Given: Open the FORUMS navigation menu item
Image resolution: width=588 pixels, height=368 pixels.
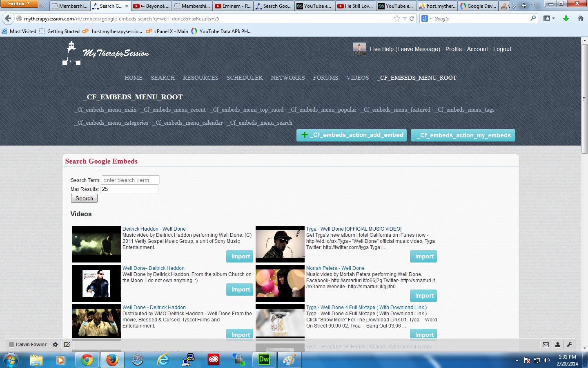Looking at the screenshot, I should pyautogui.click(x=325, y=78).
